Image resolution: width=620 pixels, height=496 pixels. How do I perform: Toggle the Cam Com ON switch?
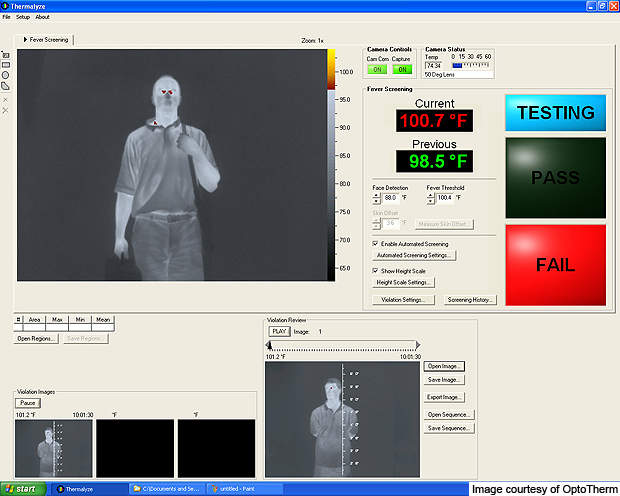coord(377,69)
